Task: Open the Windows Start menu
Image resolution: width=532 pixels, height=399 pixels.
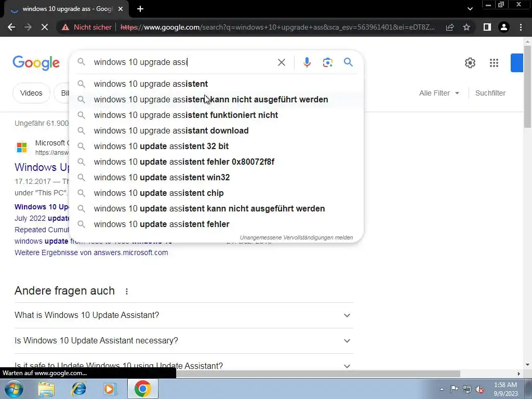Action: click(14, 389)
